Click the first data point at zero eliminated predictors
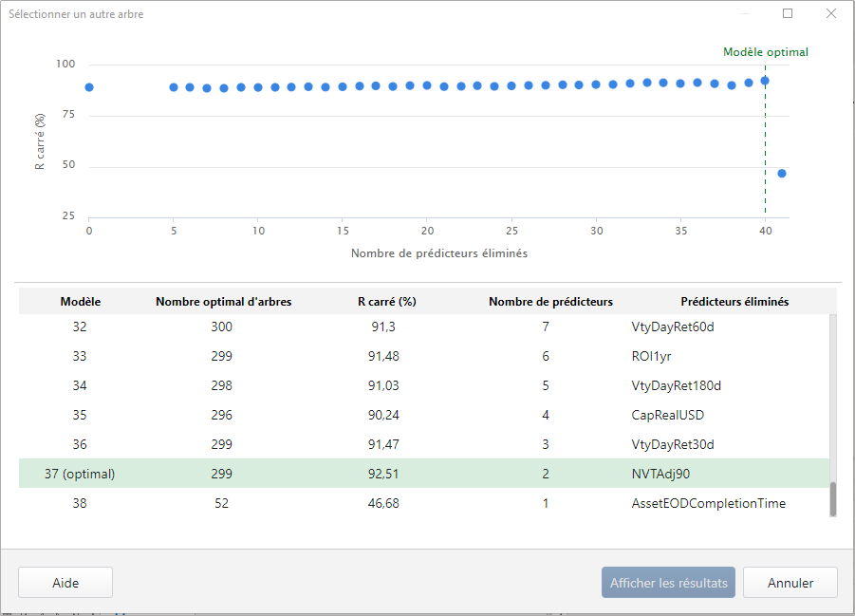Image resolution: width=855 pixels, height=616 pixels. (x=88, y=86)
